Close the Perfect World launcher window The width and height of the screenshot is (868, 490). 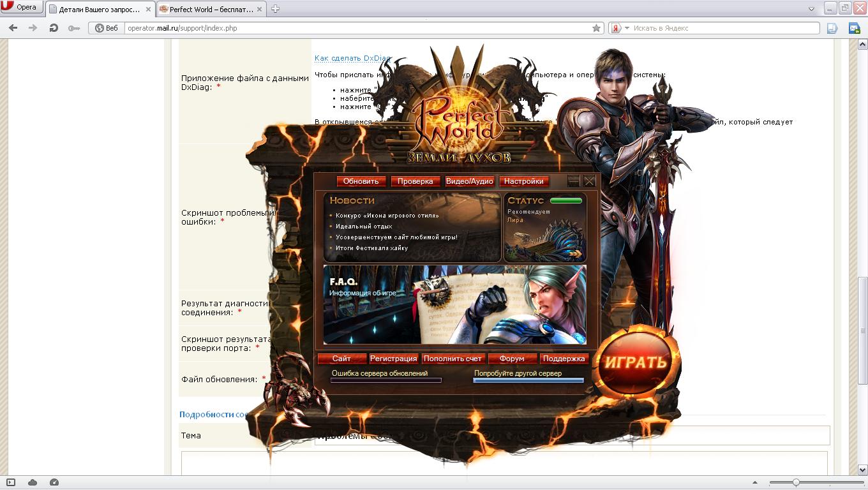pos(590,181)
